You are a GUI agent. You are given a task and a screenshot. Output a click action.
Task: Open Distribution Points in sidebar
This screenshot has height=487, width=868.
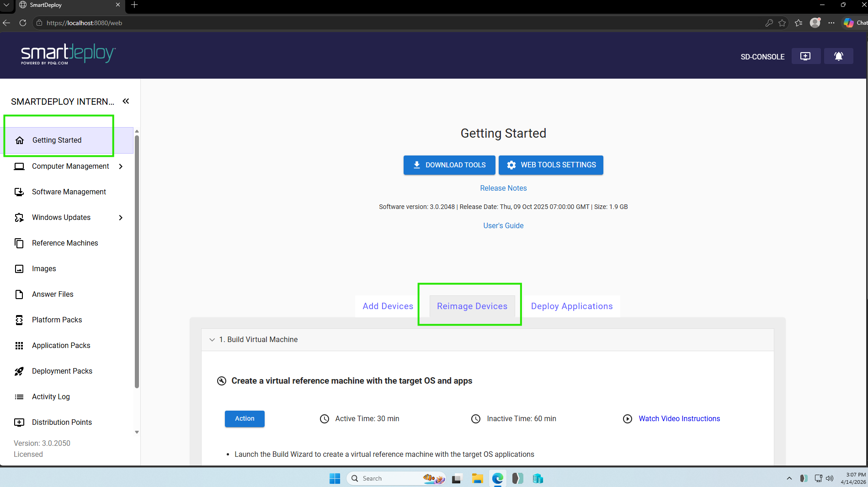62,422
